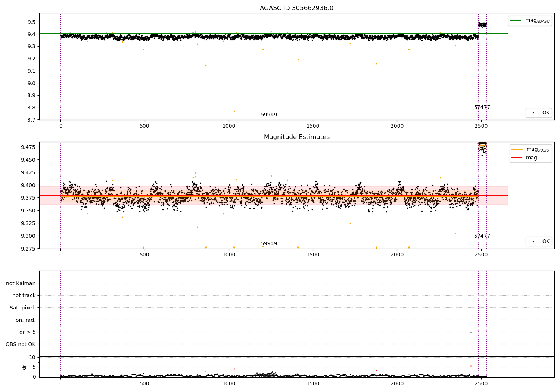Click the 'OK' legend in Magnitude Estimates plot
Image resolution: width=560 pixels, height=392 pixels.
(x=539, y=242)
